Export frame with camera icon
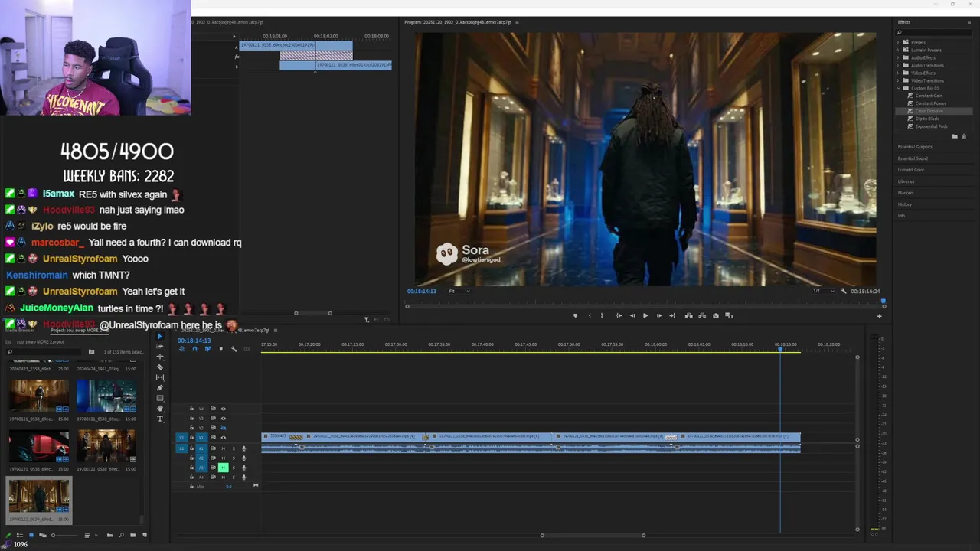This screenshot has width=980, height=551. (x=716, y=315)
